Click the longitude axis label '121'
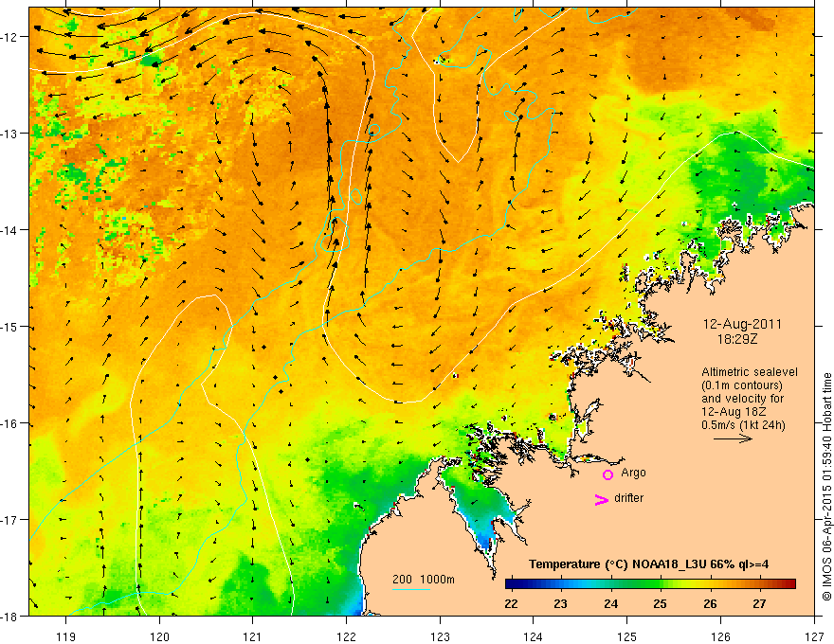 (x=253, y=636)
